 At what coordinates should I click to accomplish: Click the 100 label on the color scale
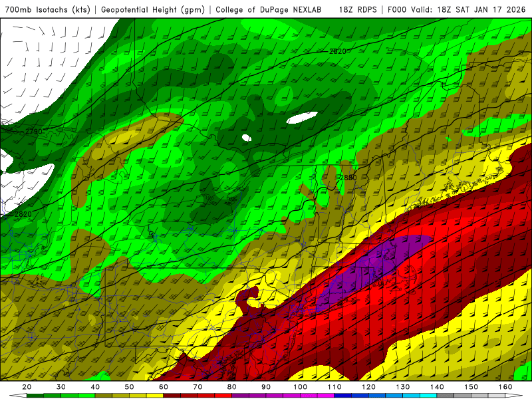click(x=301, y=387)
